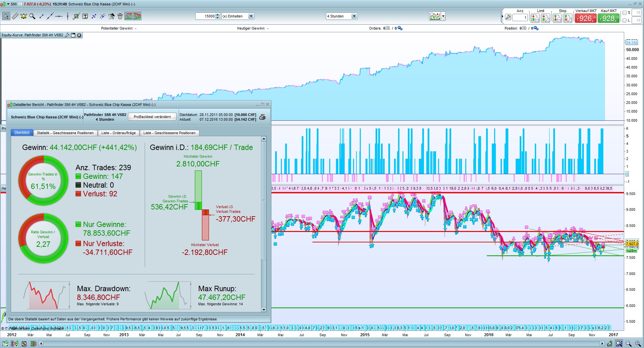Open Statistik - Geschlossene Positionen tab
644x348 pixels.
pos(65,133)
